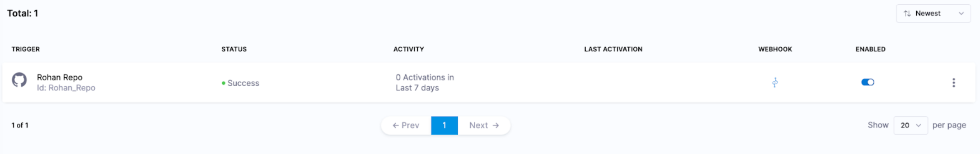Open the Newest sort dropdown
980x154 pixels.
click(x=933, y=14)
